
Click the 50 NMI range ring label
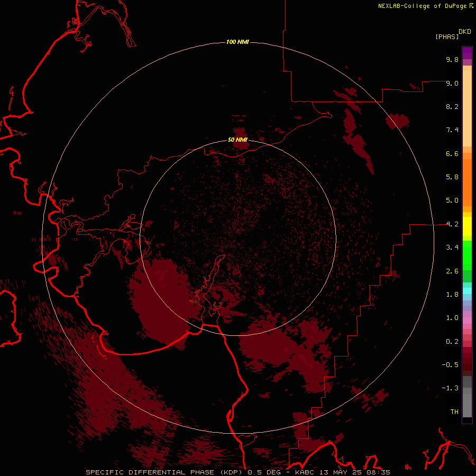[x=237, y=140]
